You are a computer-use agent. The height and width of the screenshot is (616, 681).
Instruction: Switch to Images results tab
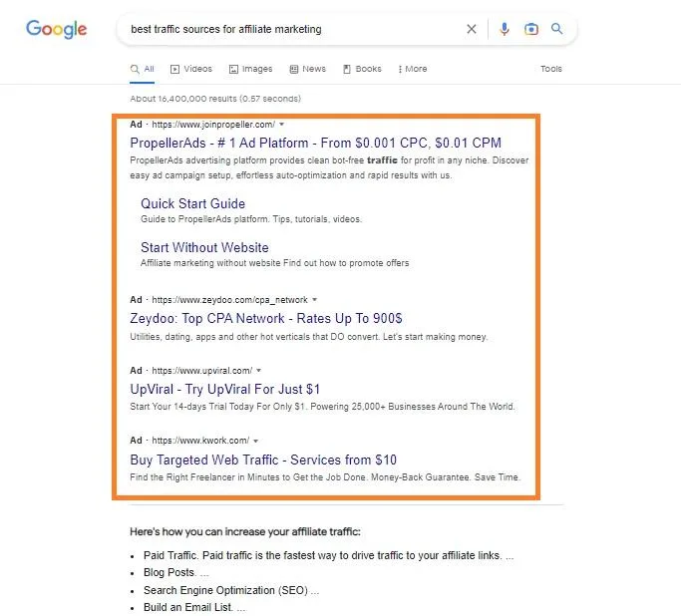coord(250,69)
